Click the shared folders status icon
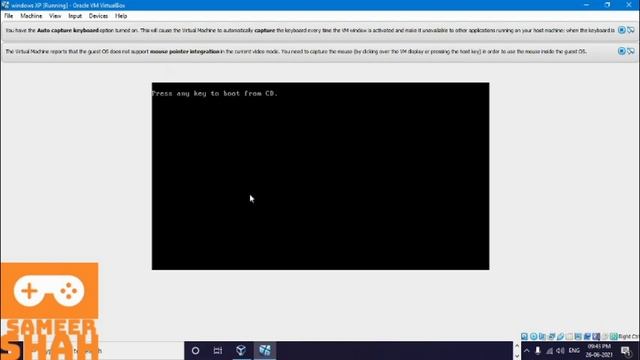 pyautogui.click(x=569, y=336)
